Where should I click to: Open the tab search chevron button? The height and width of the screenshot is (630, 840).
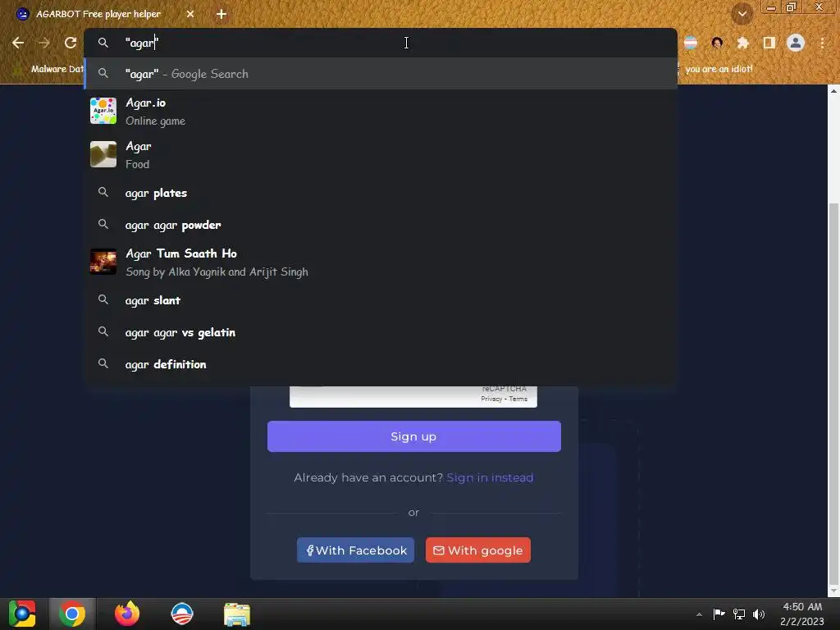click(x=742, y=14)
